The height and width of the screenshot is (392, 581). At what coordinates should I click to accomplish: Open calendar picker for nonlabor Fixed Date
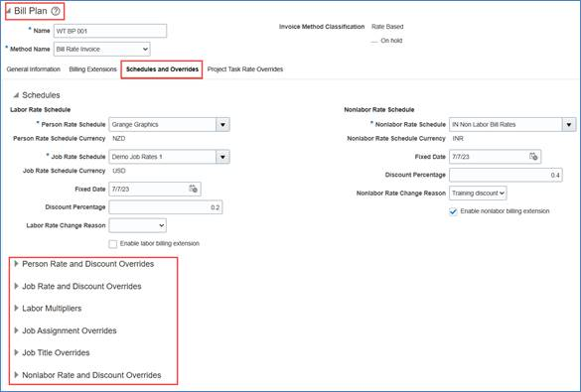(x=533, y=156)
